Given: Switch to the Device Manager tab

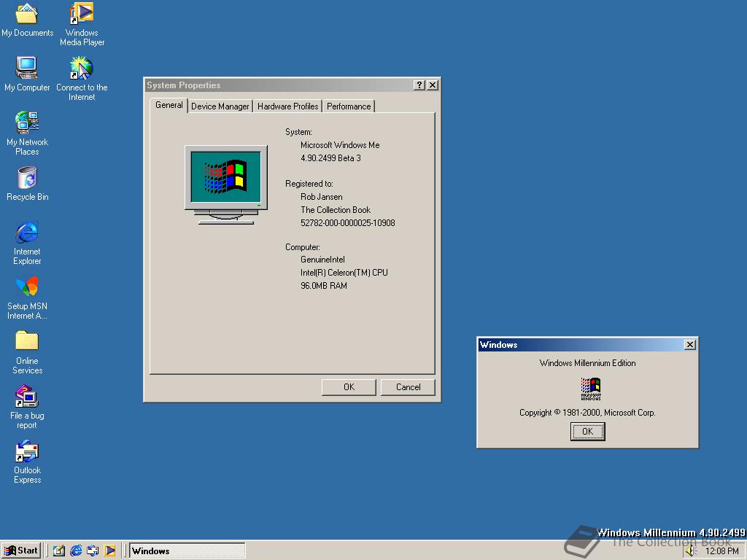Looking at the screenshot, I should click(x=220, y=106).
